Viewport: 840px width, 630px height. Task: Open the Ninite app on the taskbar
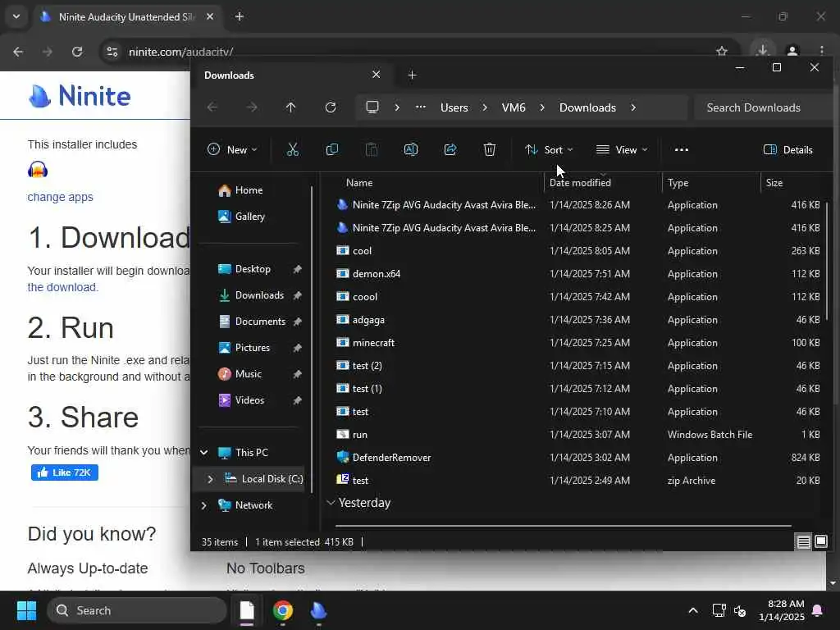(x=318, y=610)
